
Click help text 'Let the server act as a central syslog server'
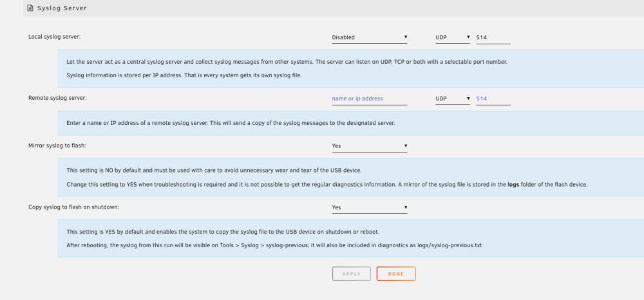pyautogui.click(x=287, y=62)
